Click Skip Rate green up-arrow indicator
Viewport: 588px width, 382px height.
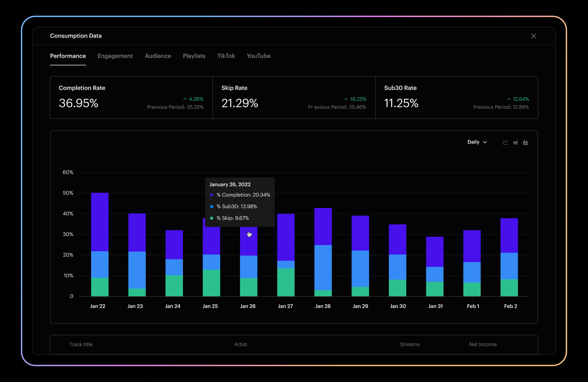pos(346,99)
